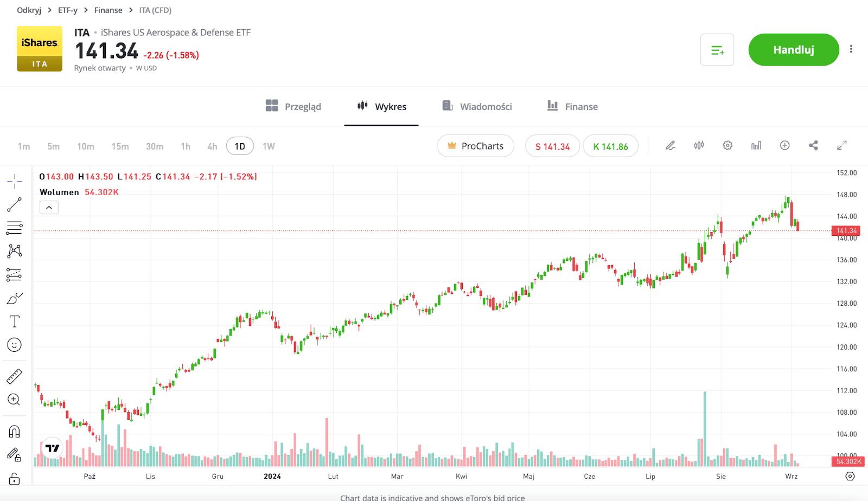
Task: Switch to the Przegląd tab
Action: pos(293,106)
